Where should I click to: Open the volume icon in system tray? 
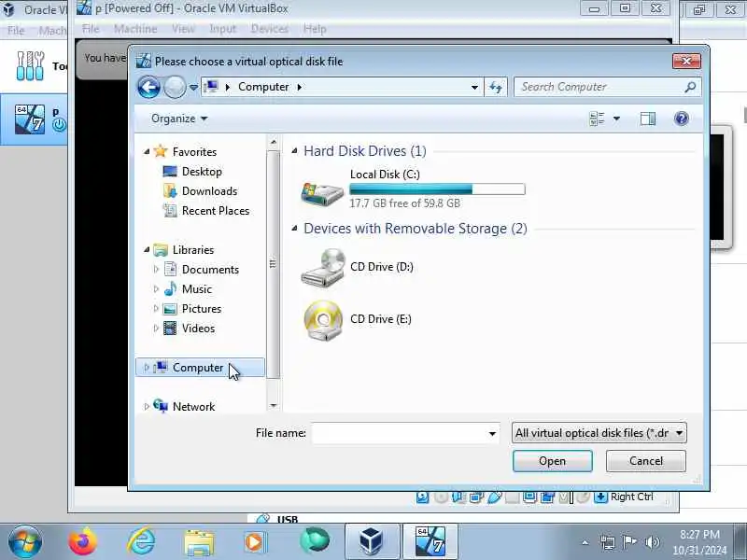(x=652, y=542)
